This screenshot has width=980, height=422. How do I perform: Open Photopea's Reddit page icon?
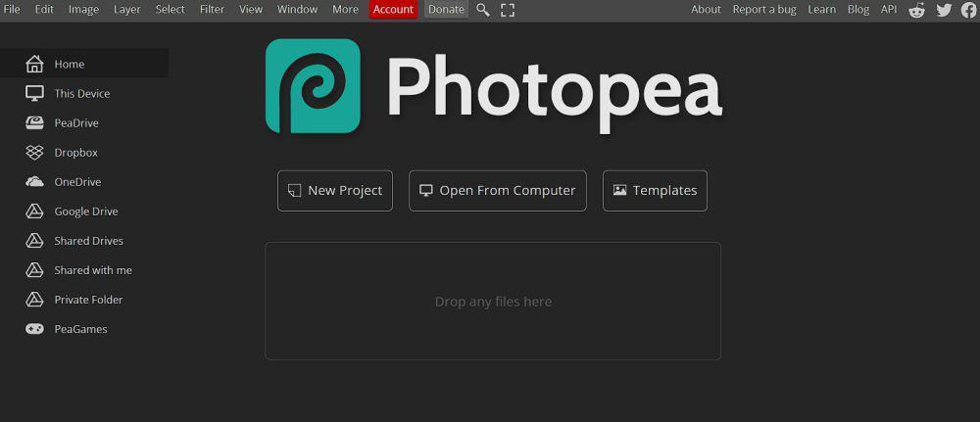coord(917,10)
